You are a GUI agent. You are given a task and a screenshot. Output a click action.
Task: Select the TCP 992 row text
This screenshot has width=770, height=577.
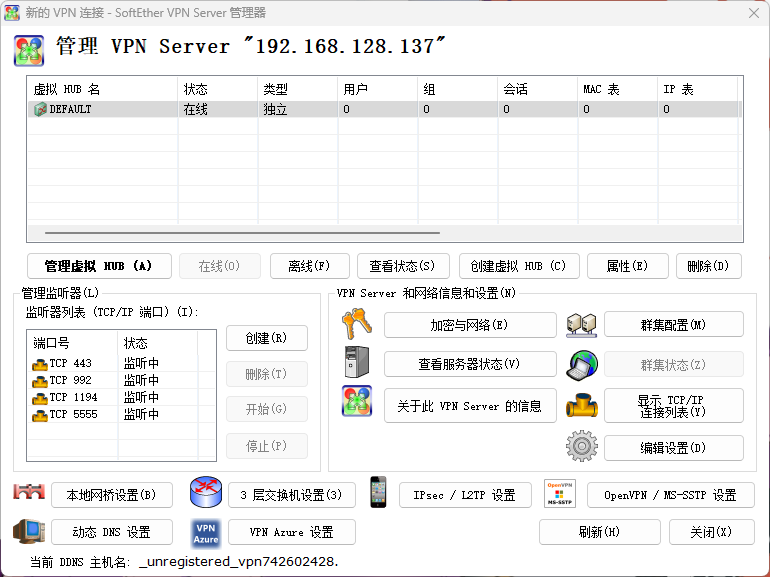(71, 381)
